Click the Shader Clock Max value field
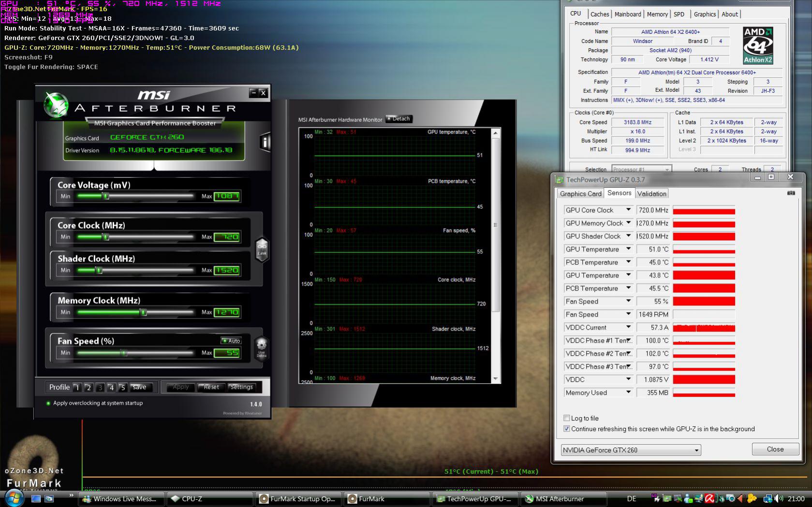The height and width of the screenshot is (507, 812). point(227,270)
